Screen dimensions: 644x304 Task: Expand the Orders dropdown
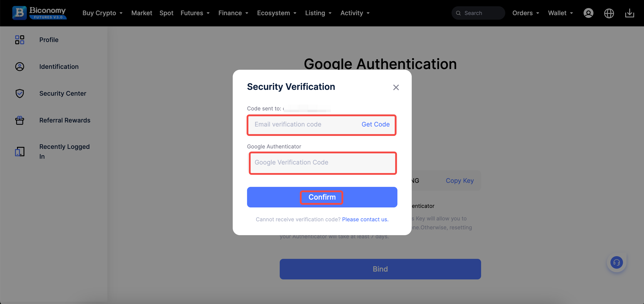point(525,13)
